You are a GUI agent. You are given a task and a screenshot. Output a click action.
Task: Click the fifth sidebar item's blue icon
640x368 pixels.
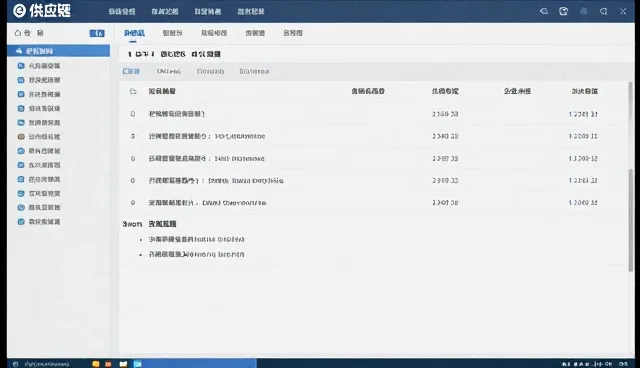[x=21, y=122]
